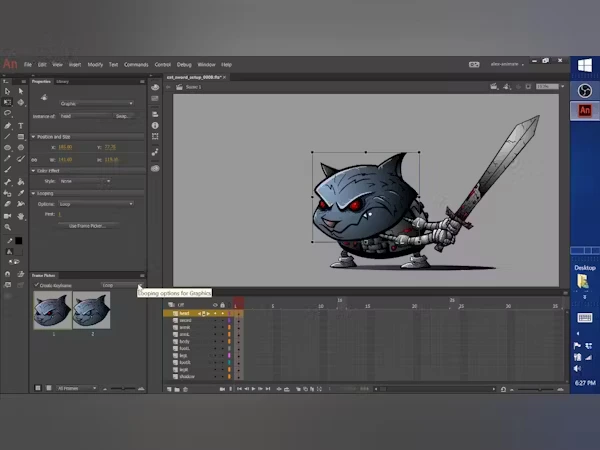Select the Paint Bucket tool
The height and width of the screenshot is (450, 600).
[x=21, y=182]
